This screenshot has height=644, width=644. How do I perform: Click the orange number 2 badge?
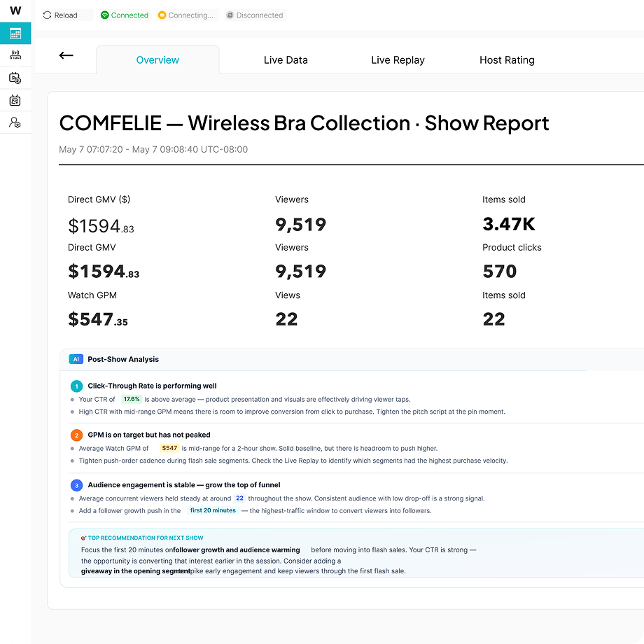pos(76,435)
